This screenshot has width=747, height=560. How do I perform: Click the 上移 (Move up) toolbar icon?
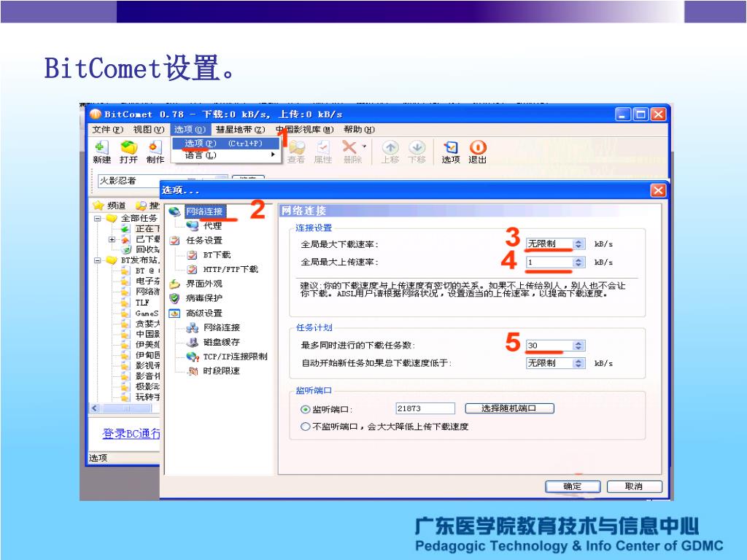pyautogui.click(x=390, y=152)
